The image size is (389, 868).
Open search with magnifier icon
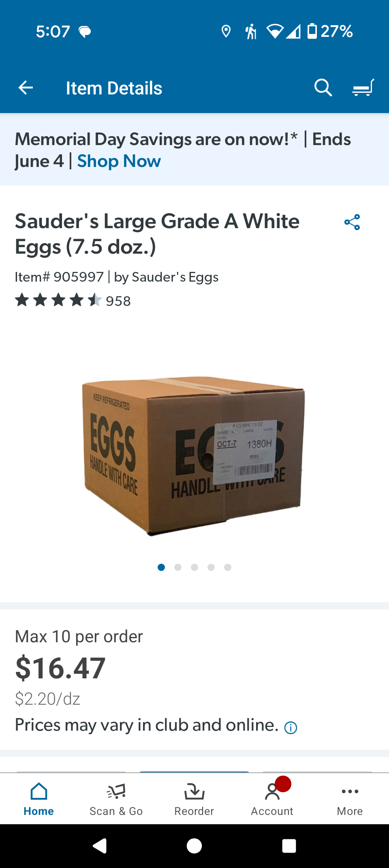coord(323,88)
